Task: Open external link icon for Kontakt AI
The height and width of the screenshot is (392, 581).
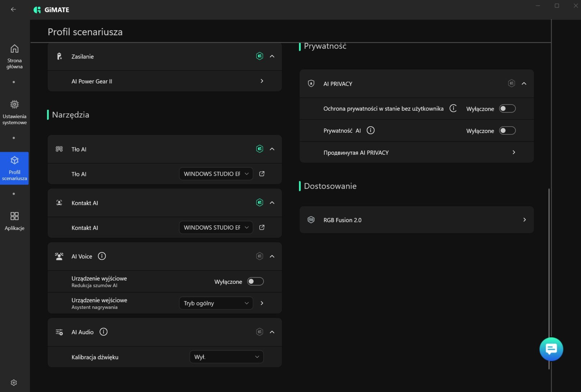Action: click(x=262, y=228)
